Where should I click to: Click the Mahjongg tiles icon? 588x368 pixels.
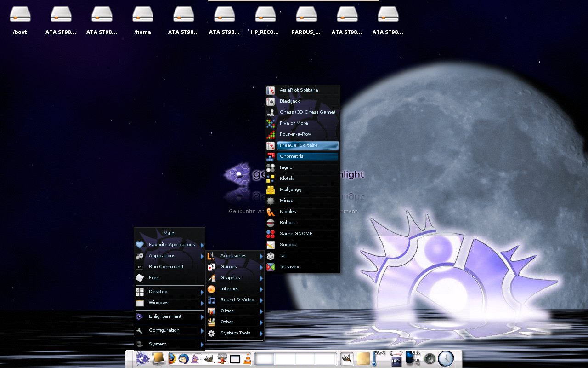[271, 190]
